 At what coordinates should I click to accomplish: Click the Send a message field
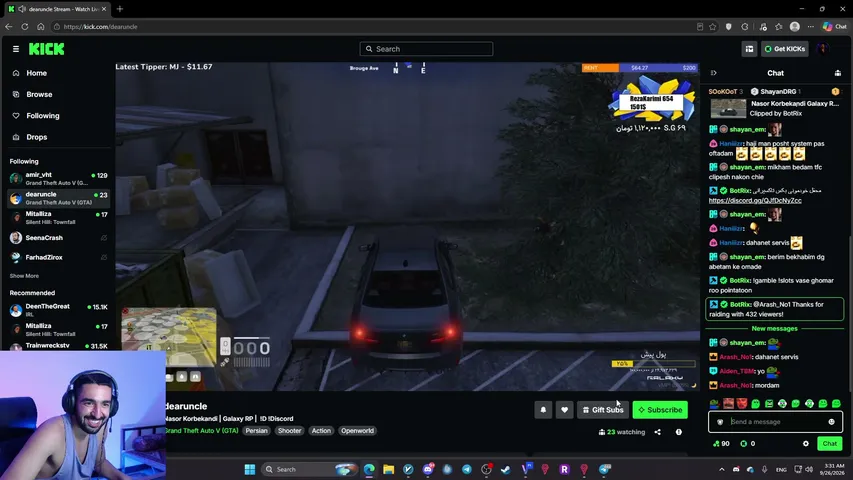[x=775, y=422]
